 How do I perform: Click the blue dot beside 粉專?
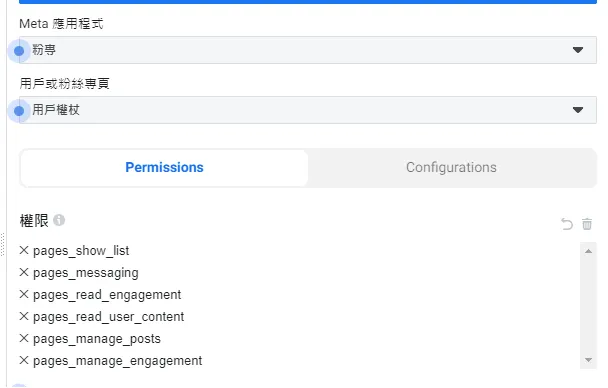point(19,51)
